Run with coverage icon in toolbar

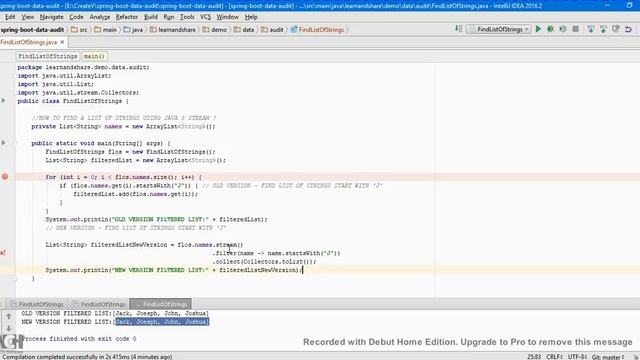[x=563, y=29]
